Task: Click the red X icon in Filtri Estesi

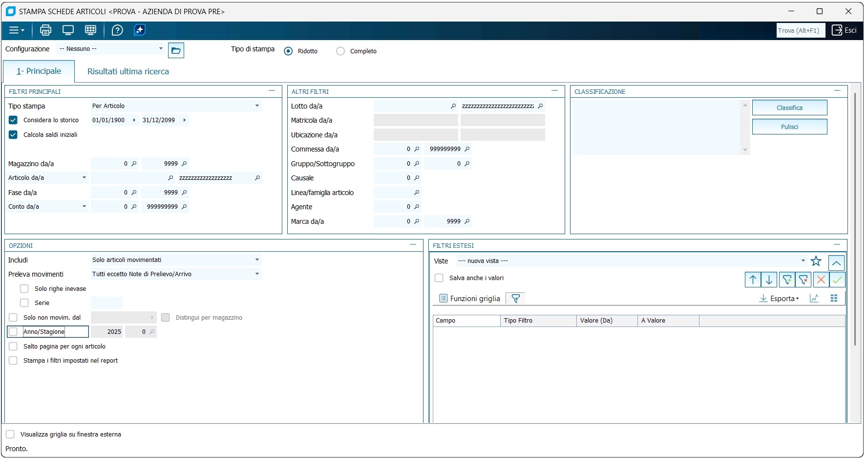Action: (x=821, y=280)
